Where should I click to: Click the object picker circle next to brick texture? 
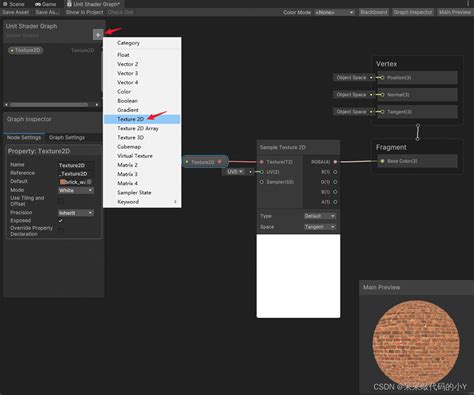click(89, 182)
